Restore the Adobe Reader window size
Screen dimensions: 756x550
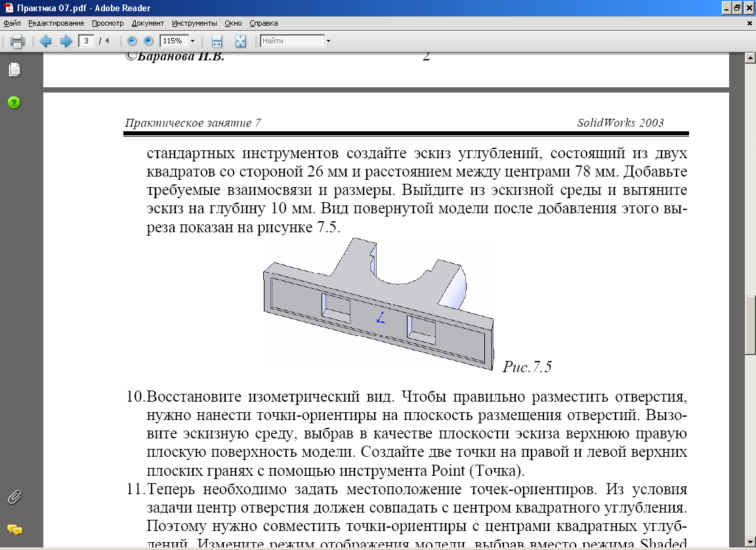(738, 8)
